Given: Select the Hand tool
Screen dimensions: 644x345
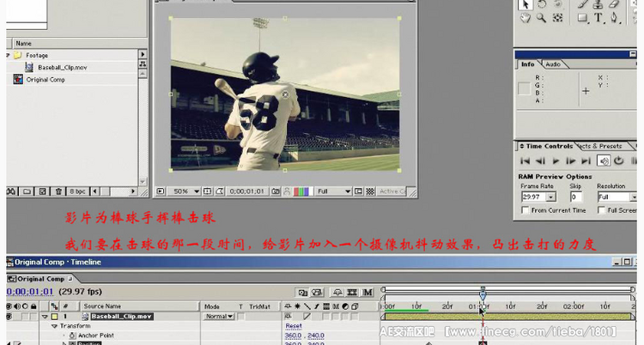Looking at the screenshot, I should [x=525, y=18].
